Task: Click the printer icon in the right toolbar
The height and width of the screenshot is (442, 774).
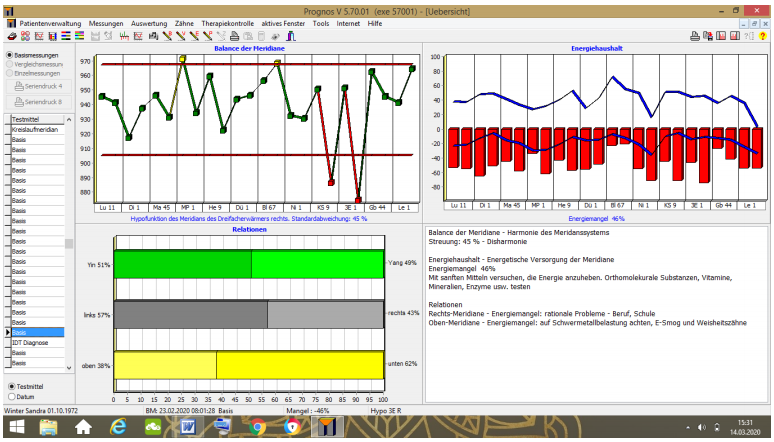Action: pos(693,36)
